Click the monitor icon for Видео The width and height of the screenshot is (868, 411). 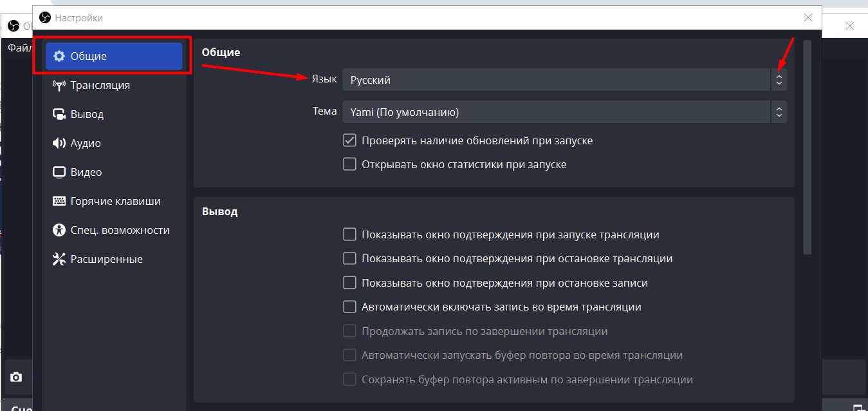coord(59,172)
